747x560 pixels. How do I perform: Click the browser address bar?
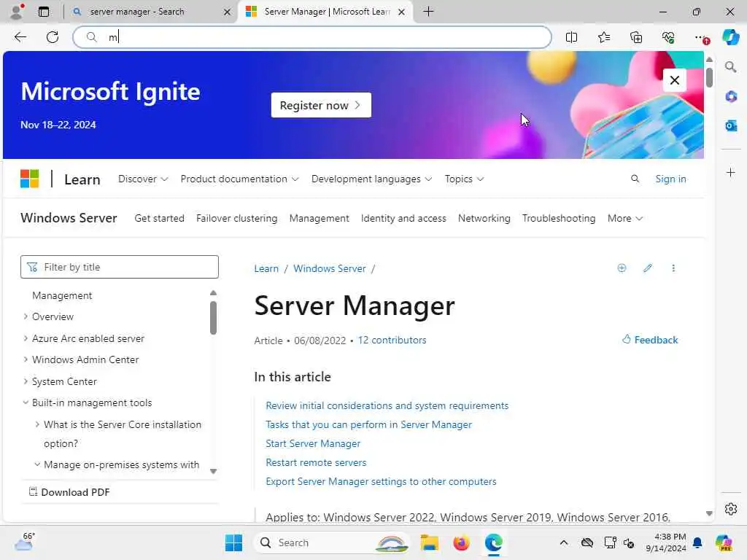[312, 37]
